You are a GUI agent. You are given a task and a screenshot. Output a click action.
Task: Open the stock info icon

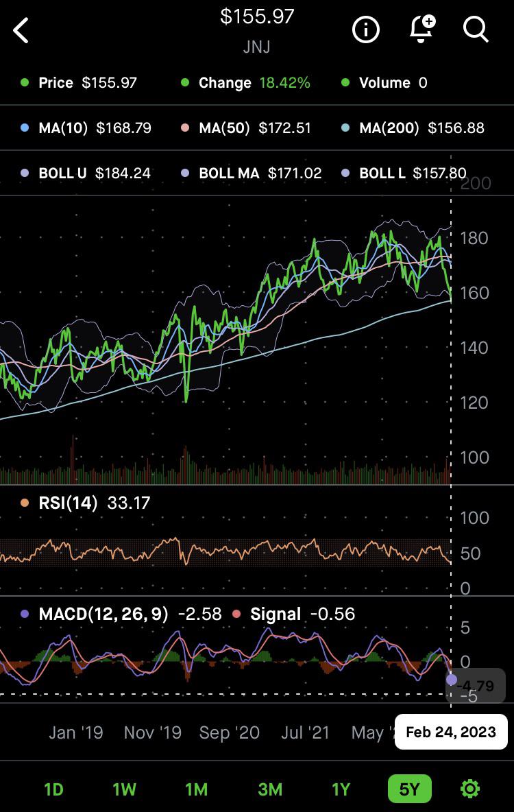click(366, 29)
